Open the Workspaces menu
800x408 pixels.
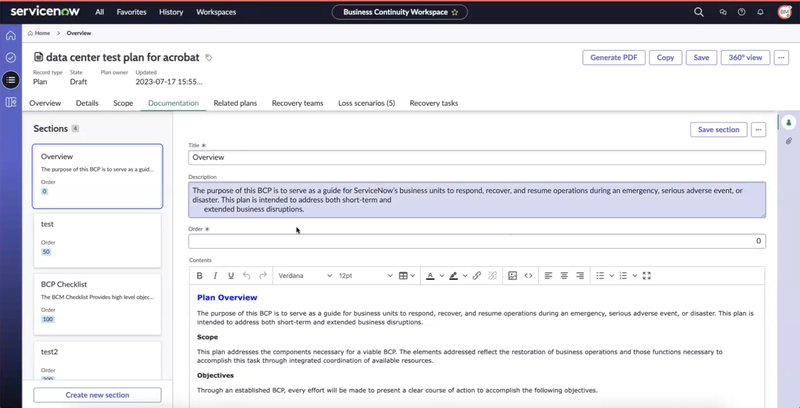pyautogui.click(x=216, y=12)
